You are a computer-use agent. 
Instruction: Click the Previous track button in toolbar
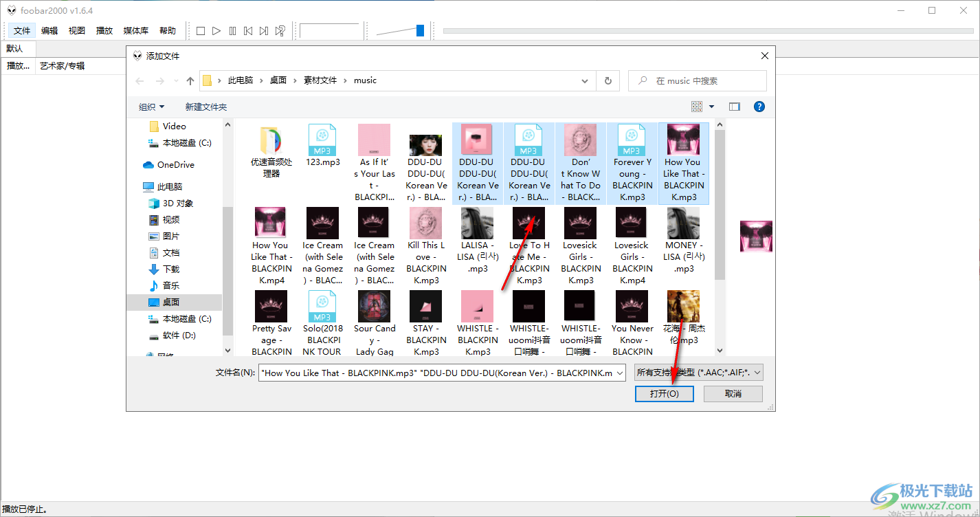point(248,31)
